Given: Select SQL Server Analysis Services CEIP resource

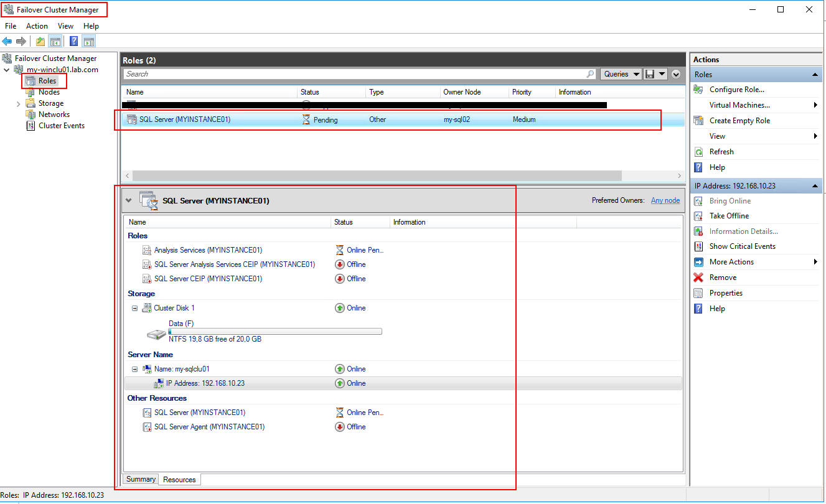Looking at the screenshot, I should pyautogui.click(x=234, y=264).
